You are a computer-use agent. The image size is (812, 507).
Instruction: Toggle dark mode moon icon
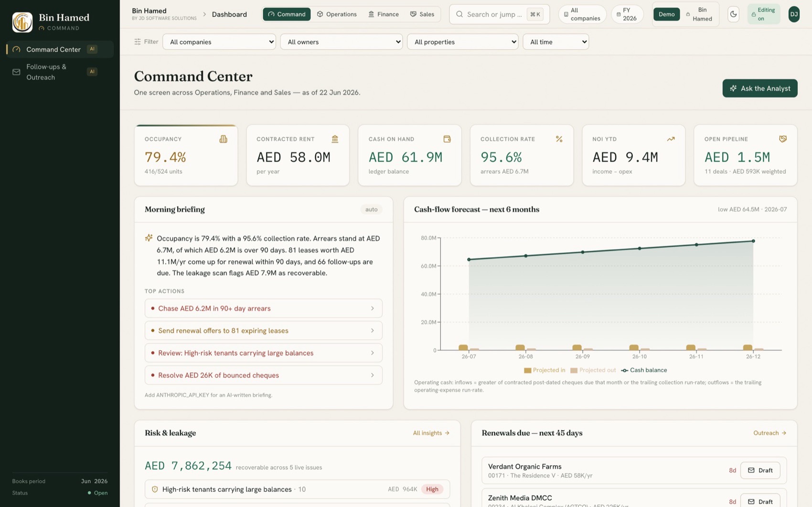733,14
